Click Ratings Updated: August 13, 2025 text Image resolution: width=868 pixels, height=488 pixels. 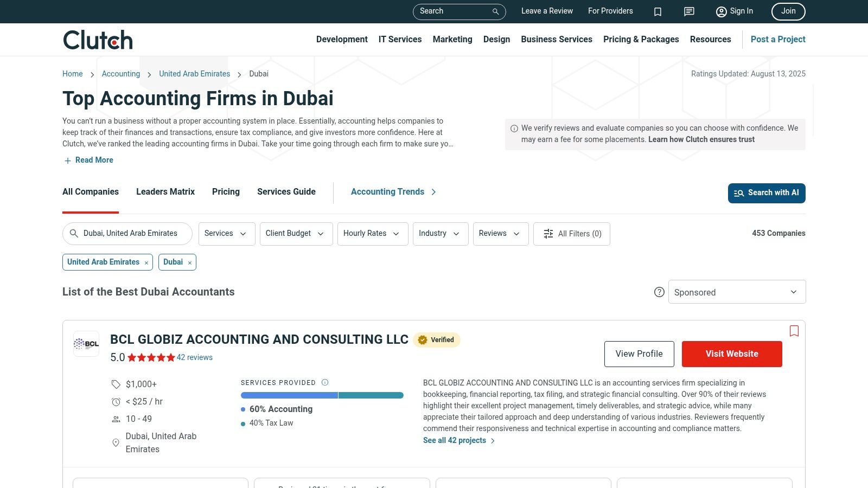coord(748,74)
